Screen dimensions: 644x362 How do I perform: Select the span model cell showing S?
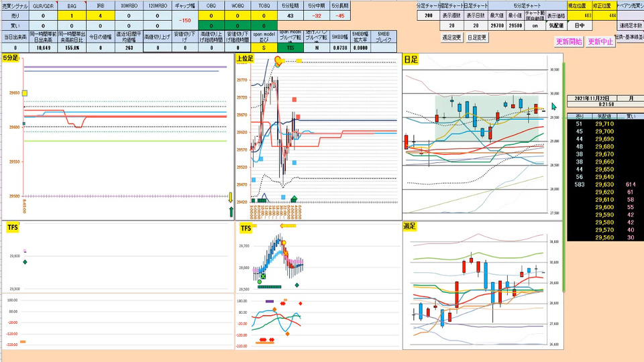pyautogui.click(x=264, y=48)
